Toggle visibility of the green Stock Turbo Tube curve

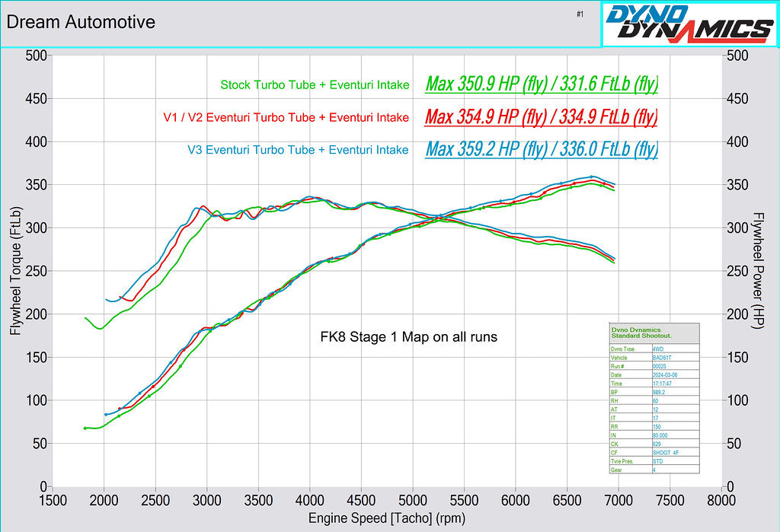click(314, 84)
